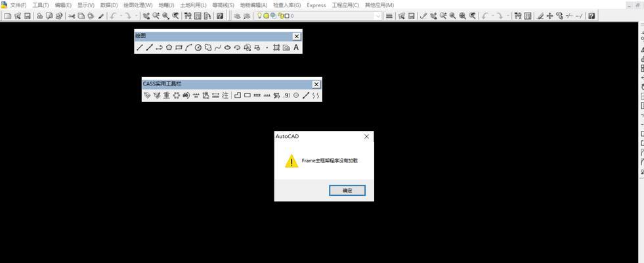644x263 pixels.
Task: Click the .9 elevation point icon in CASS toolbar
Action: [286, 95]
